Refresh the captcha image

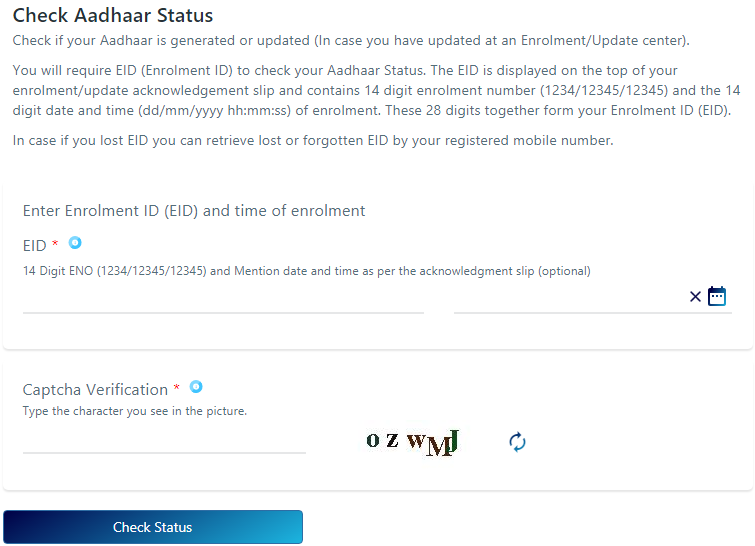click(517, 442)
